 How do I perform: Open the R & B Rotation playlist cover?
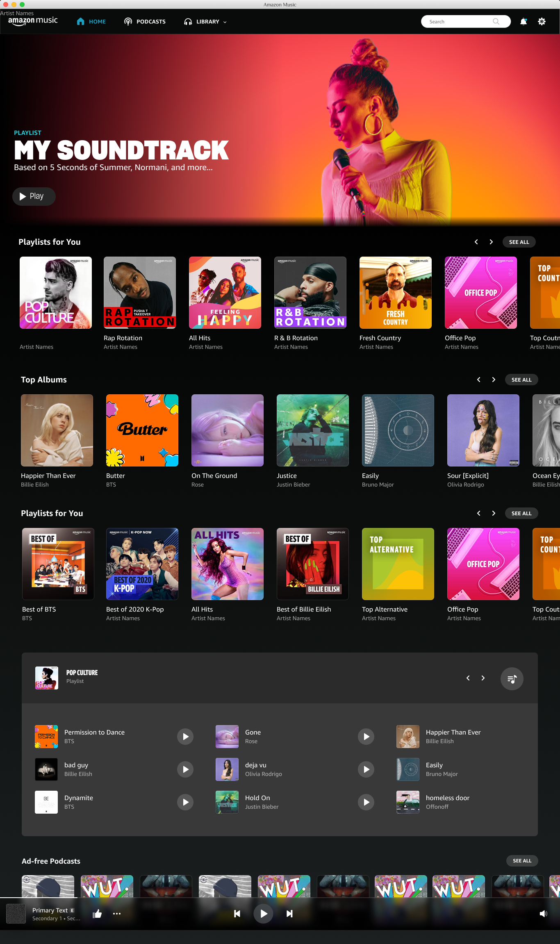310,293
